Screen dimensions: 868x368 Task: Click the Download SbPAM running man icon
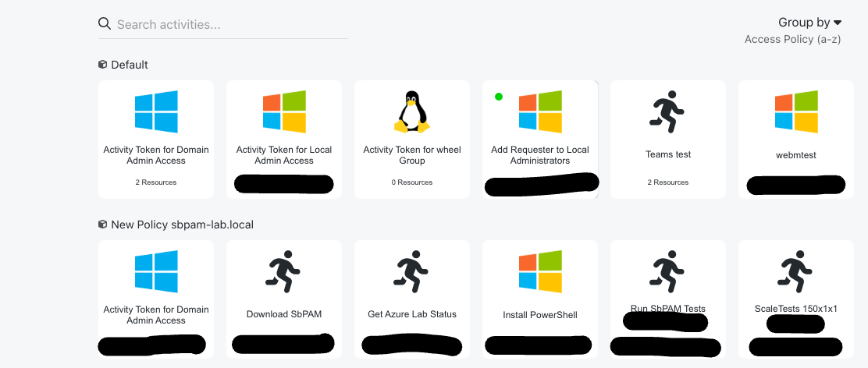283,271
